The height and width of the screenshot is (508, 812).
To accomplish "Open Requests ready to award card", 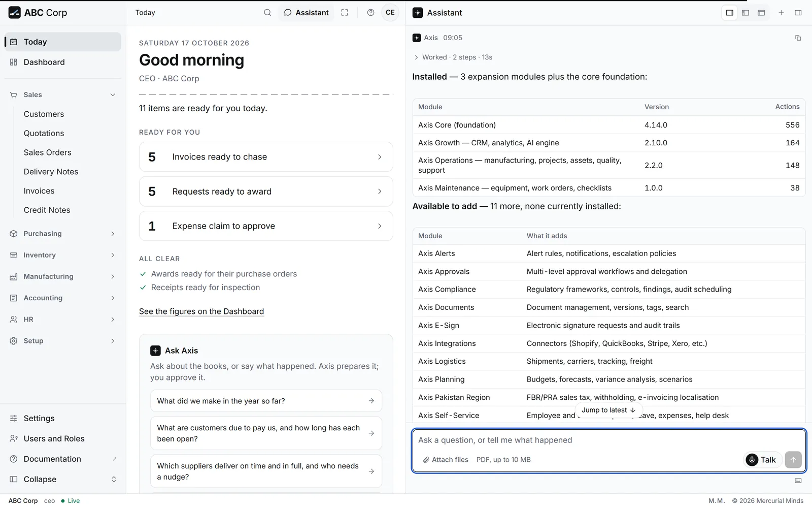I will pyautogui.click(x=266, y=192).
